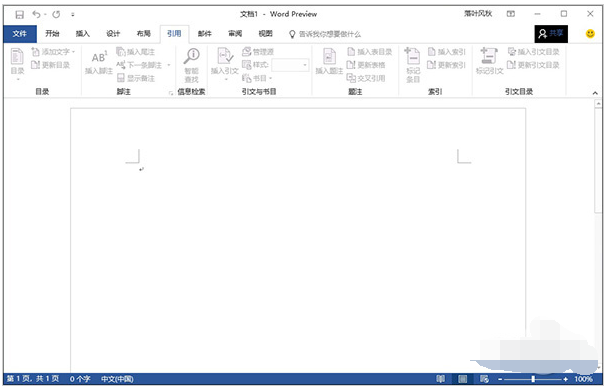Screen dimensions: 610x386
Task: Open the 添加文字 (Add Text) dropdown
Action: point(53,52)
